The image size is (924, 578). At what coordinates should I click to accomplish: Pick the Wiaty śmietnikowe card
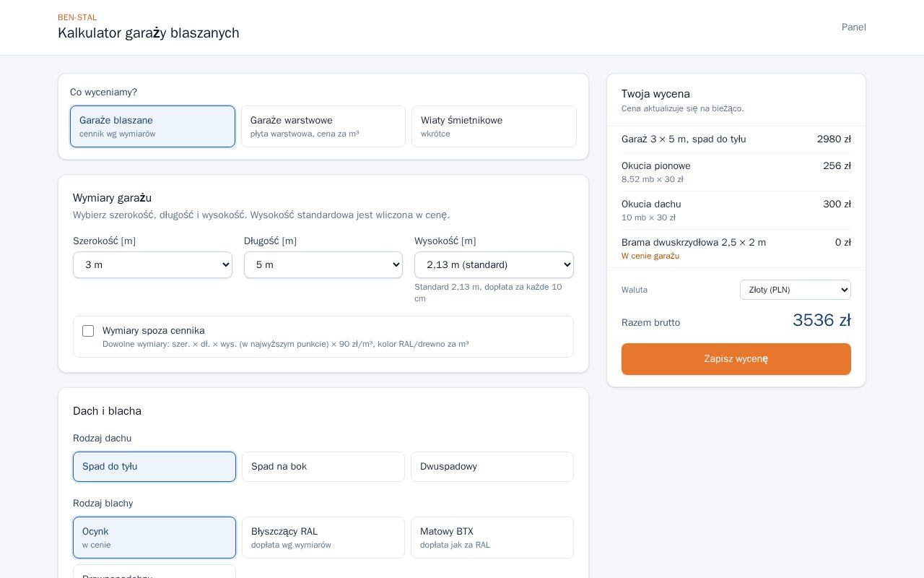[494, 126]
